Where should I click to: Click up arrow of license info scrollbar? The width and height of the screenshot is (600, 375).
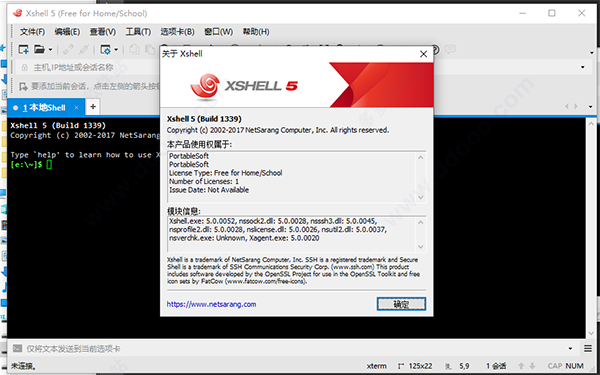pyautogui.click(x=421, y=157)
